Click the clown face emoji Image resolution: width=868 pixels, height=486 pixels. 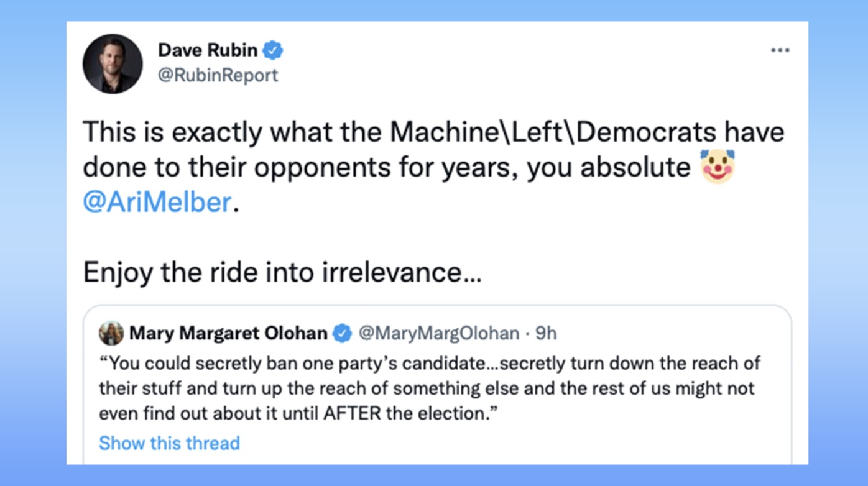(x=717, y=167)
